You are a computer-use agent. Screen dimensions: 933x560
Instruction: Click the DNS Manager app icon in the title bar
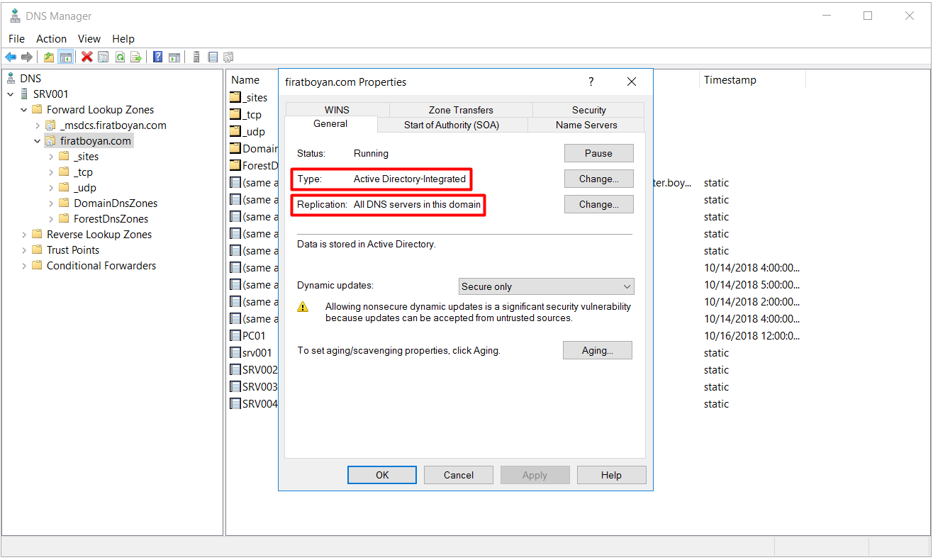pos(15,16)
